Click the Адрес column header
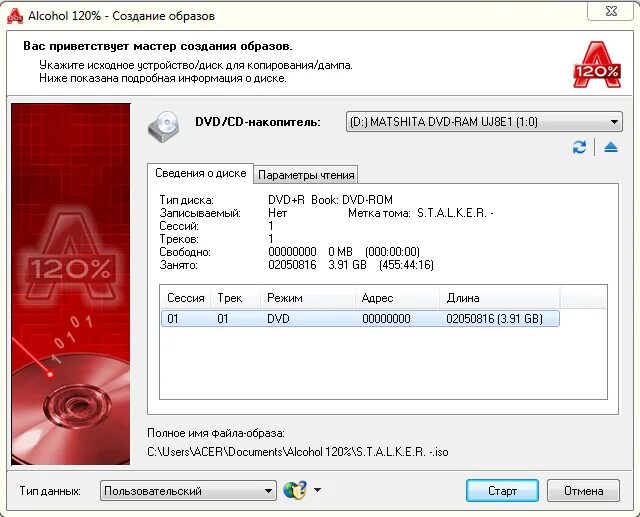Viewport: 640px width, 517px height. (397, 298)
